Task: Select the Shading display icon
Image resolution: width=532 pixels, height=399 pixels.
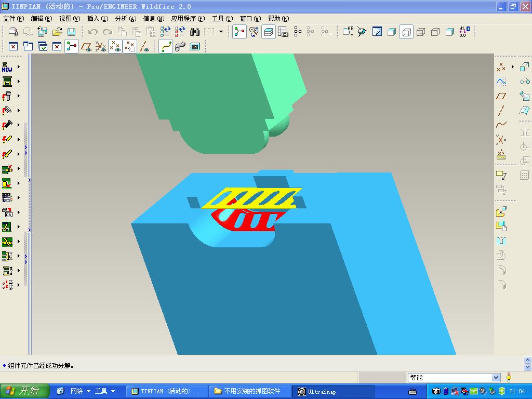Action: coord(450,32)
